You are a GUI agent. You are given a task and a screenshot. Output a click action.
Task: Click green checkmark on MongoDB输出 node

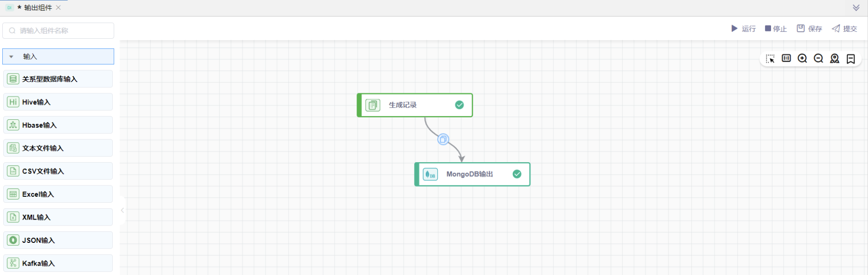[x=517, y=174]
